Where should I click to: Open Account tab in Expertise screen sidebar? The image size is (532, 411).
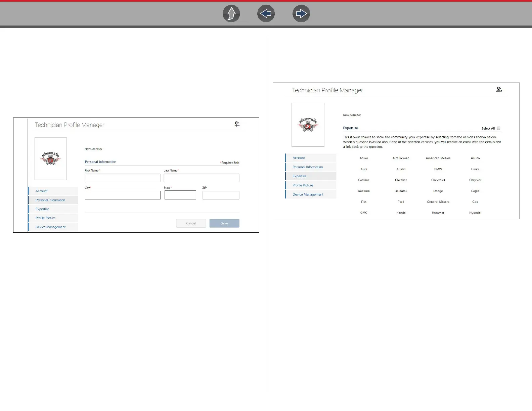[311, 158]
